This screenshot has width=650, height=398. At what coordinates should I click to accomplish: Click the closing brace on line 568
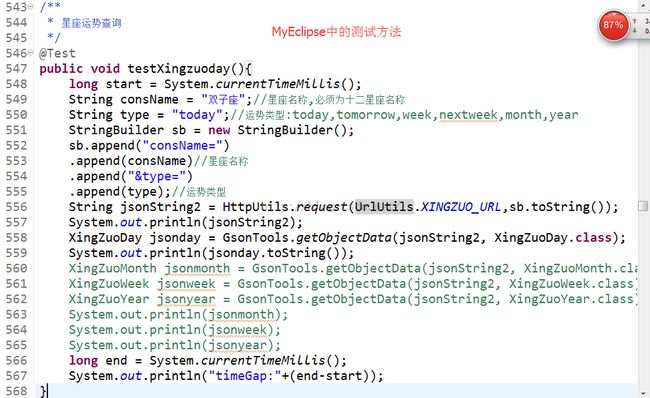click(x=43, y=391)
